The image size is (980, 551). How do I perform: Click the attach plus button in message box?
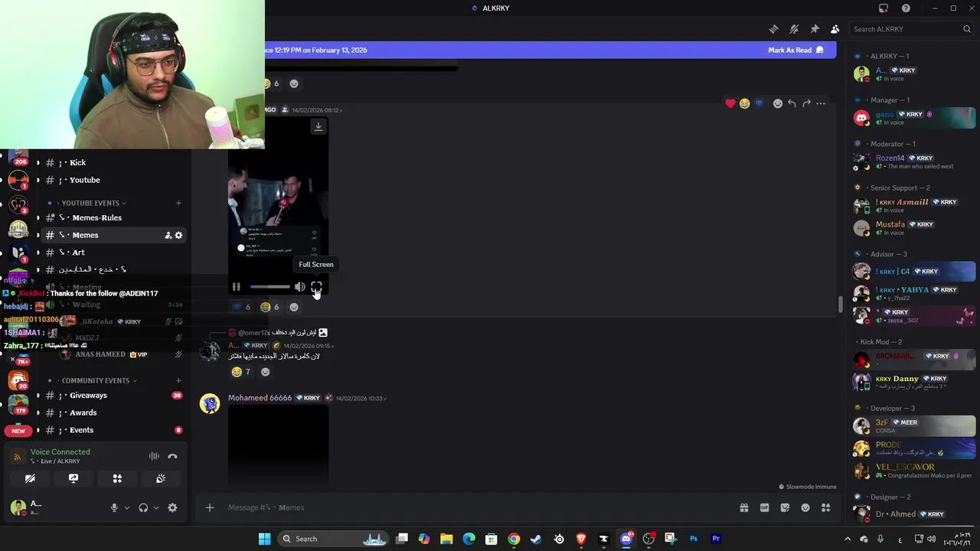(209, 507)
